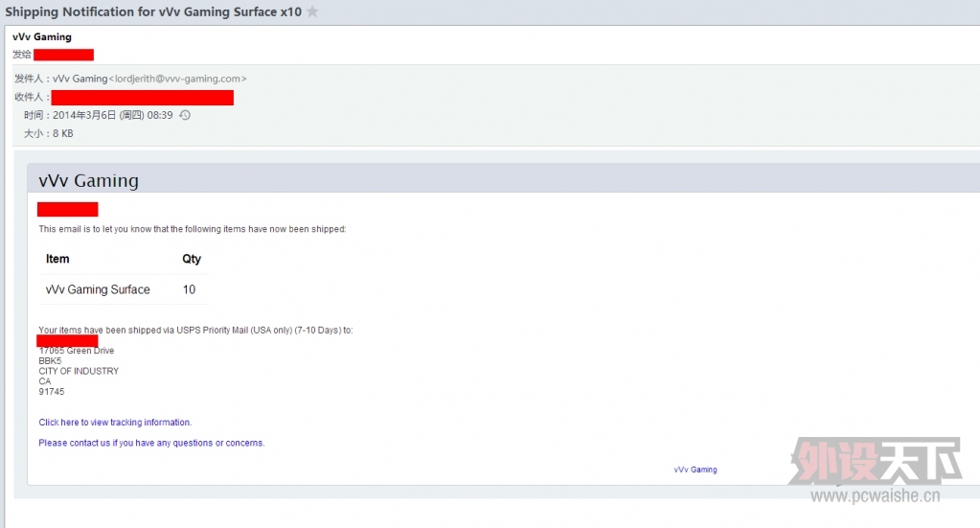Open the tracking information link
Screen dimensions: 980x528
(115, 423)
